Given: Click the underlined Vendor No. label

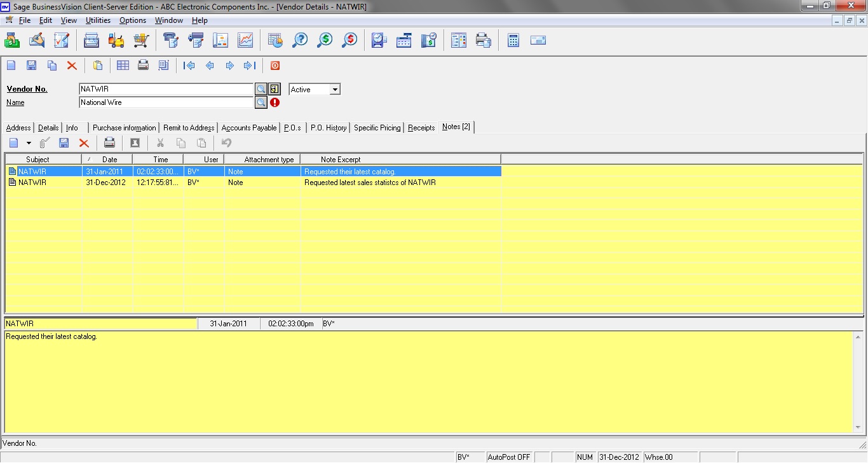Looking at the screenshot, I should coord(27,89).
